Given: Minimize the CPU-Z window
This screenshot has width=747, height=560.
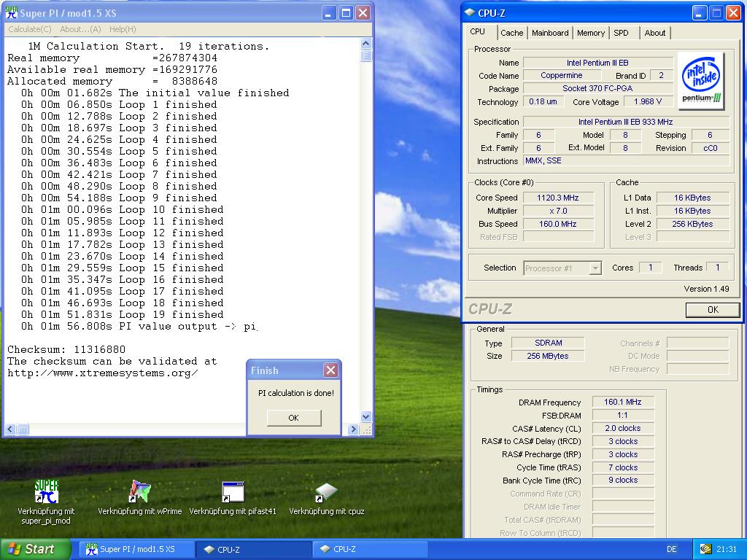Looking at the screenshot, I should pos(699,13).
